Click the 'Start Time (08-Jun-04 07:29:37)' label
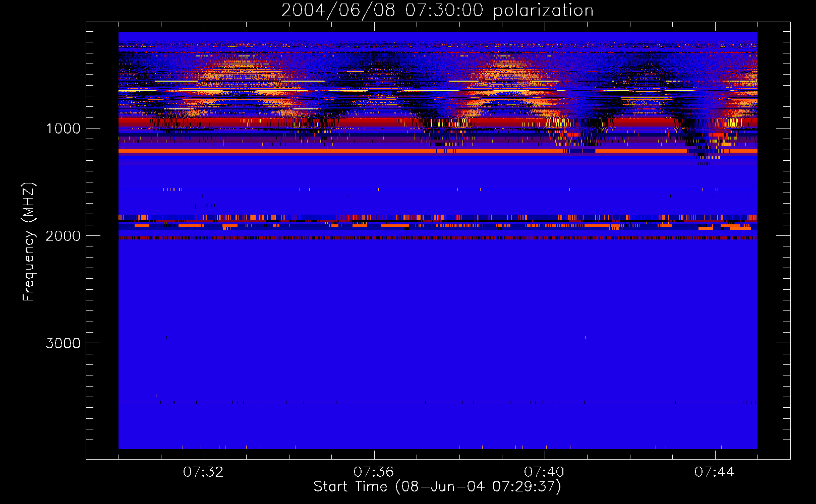This screenshot has height=504, width=816. coord(437,487)
